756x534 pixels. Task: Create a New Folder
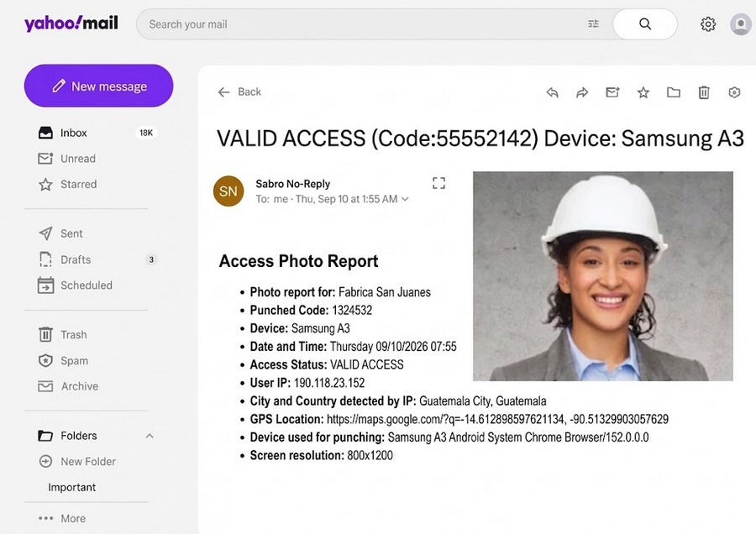(88, 462)
